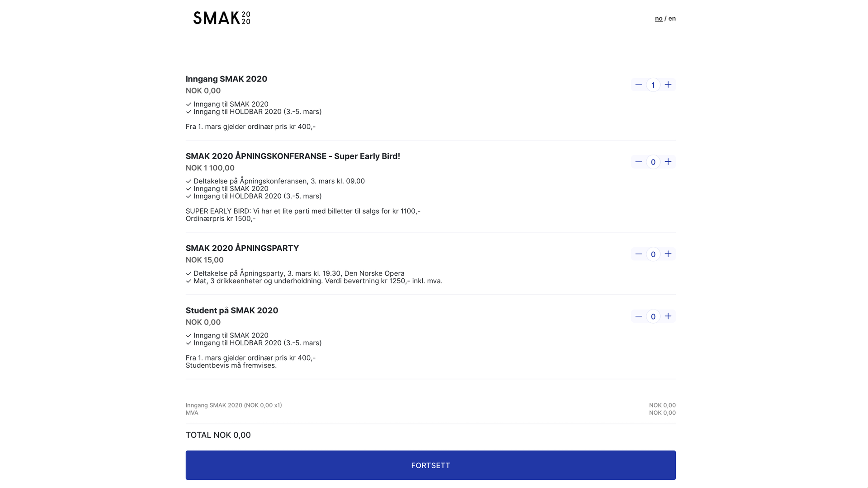Click SMAK 2020 ÅPNINGSPARTY heading
This screenshot has width=868, height=488.
[x=242, y=248]
